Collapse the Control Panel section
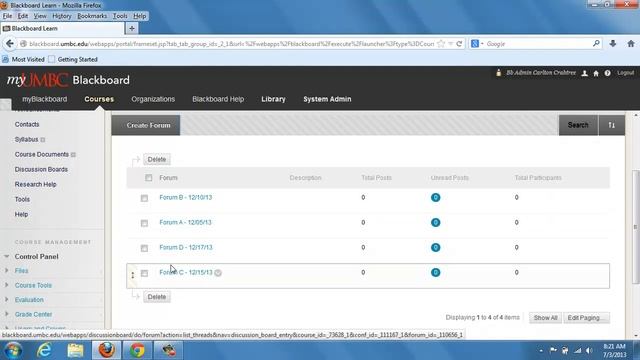Viewport: 640px width, 360px height. tap(7, 256)
